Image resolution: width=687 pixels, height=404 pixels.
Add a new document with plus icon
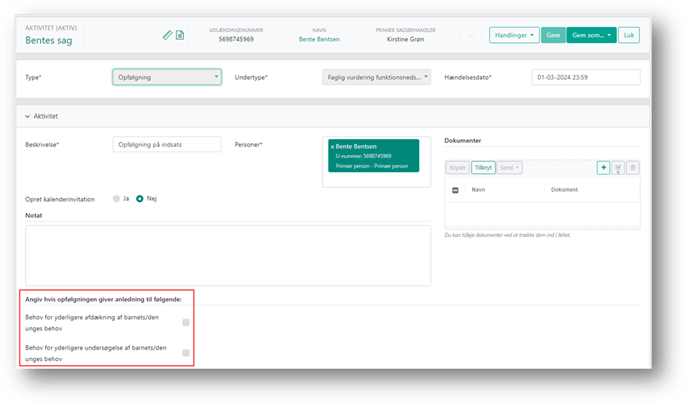(x=603, y=168)
